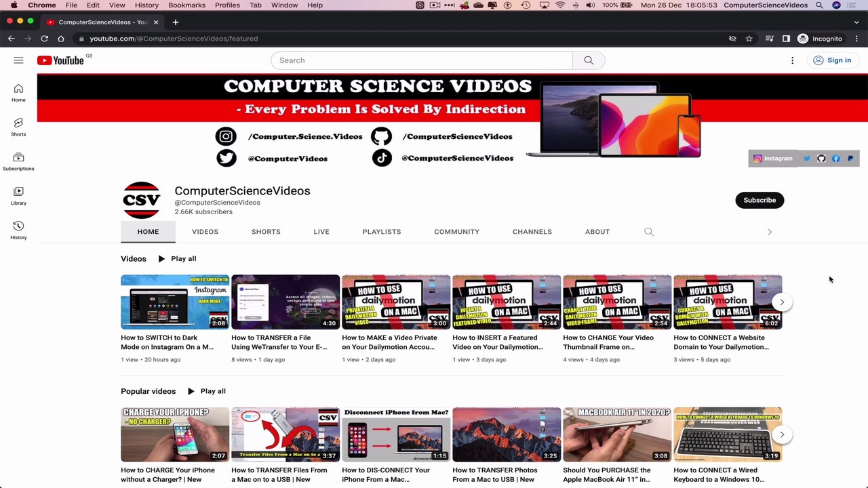Open the Facebook link on the banner
The width and height of the screenshot is (868, 488).
tap(836, 159)
